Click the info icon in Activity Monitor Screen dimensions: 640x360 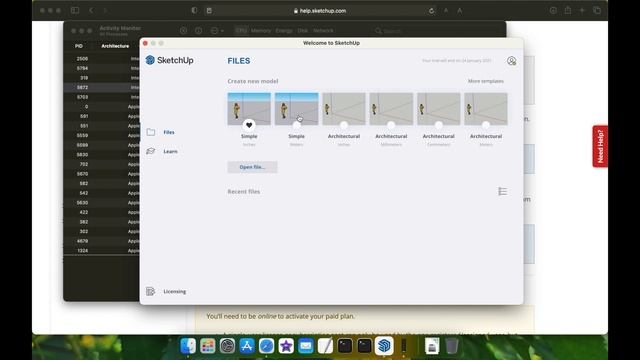tap(198, 30)
